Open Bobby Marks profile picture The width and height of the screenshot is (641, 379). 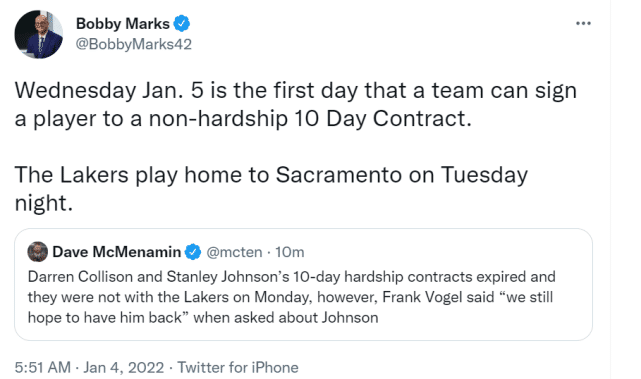(x=39, y=34)
